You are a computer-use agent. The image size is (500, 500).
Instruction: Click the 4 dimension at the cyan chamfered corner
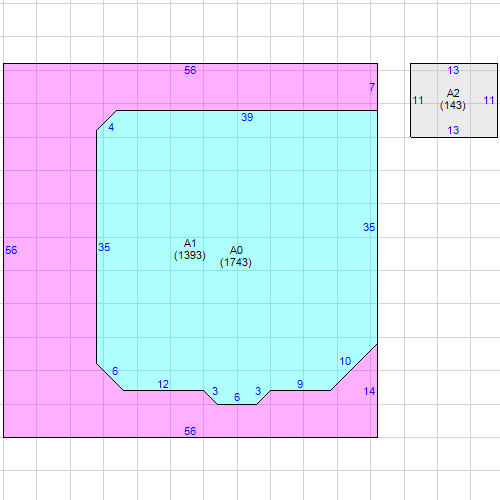pos(111,127)
